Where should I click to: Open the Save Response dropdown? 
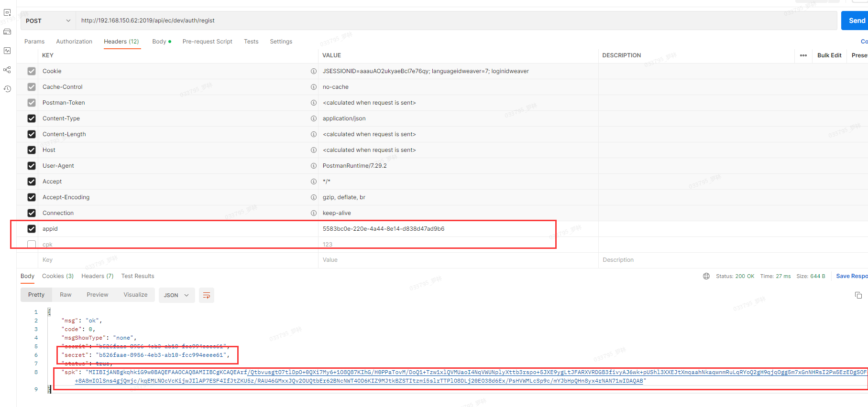pos(851,276)
